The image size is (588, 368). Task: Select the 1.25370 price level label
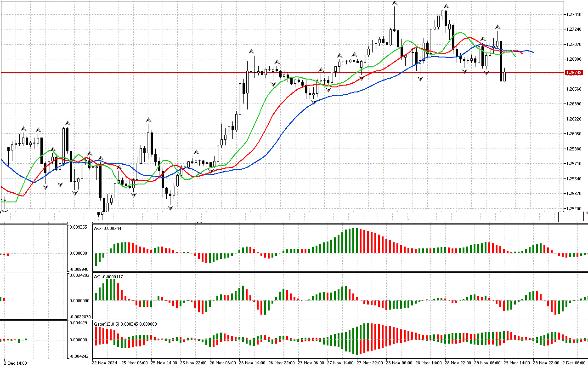575,194
